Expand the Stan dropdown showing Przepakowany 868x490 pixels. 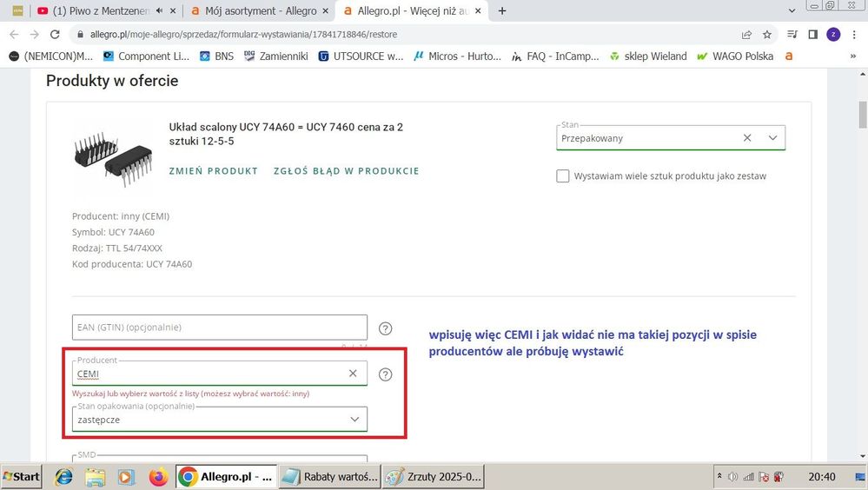click(x=772, y=138)
